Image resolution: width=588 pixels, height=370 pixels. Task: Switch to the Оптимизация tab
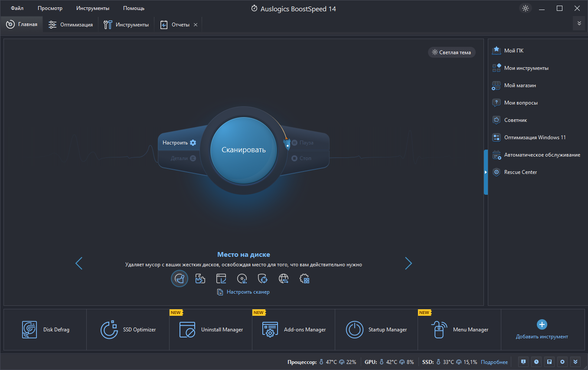[71, 25]
